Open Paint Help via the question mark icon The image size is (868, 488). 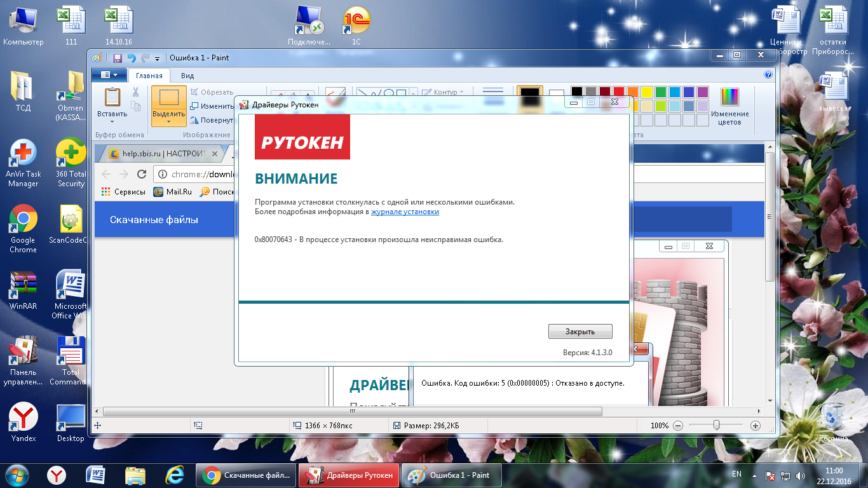(x=768, y=75)
